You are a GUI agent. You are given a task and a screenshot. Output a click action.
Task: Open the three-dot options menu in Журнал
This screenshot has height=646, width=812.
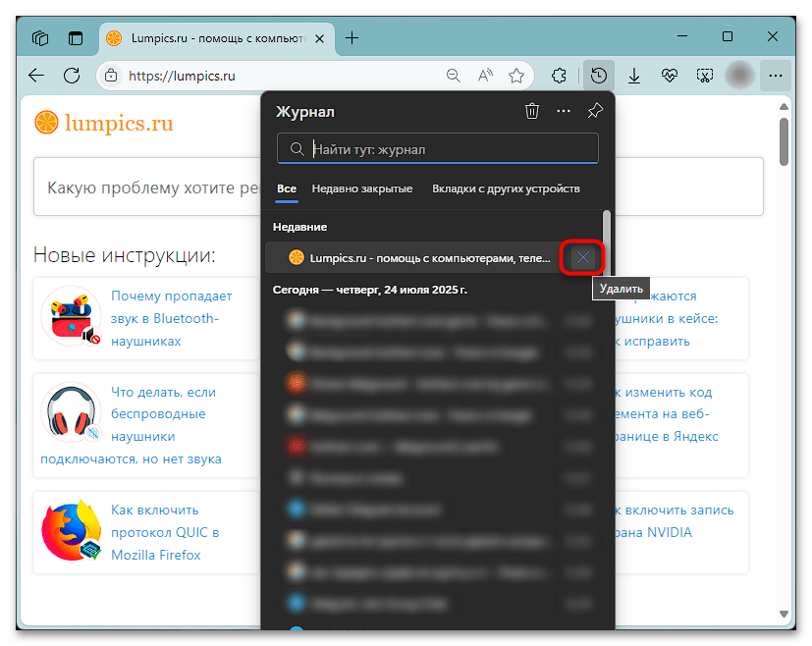point(563,112)
